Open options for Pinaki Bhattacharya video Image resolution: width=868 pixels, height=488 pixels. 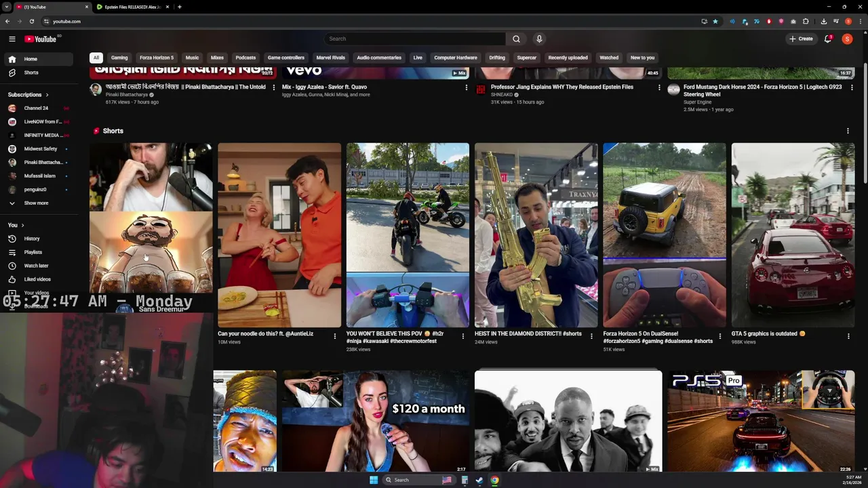coord(274,87)
